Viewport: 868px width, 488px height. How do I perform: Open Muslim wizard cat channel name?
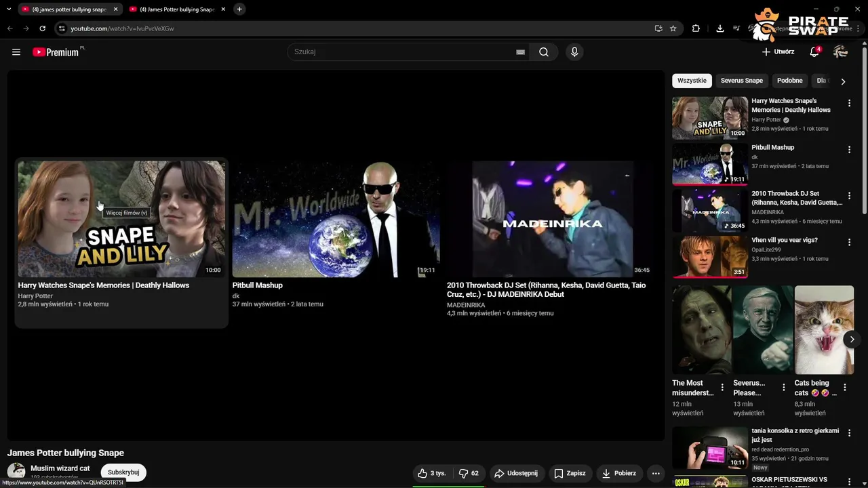(60, 468)
